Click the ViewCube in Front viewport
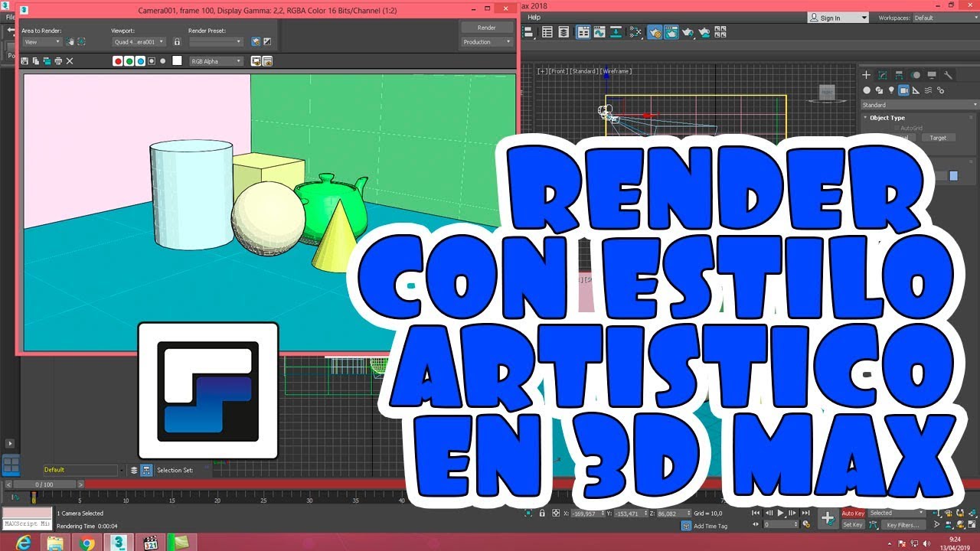The width and height of the screenshot is (980, 551). point(827,93)
